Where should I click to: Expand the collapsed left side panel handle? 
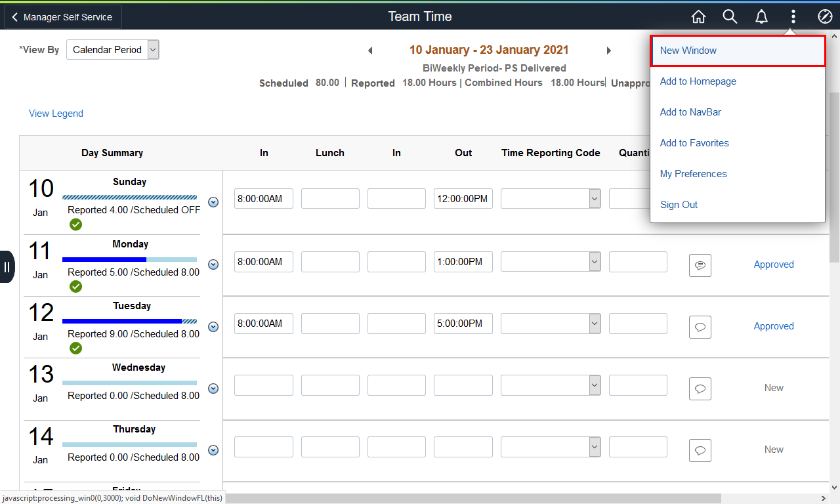pos(7,266)
